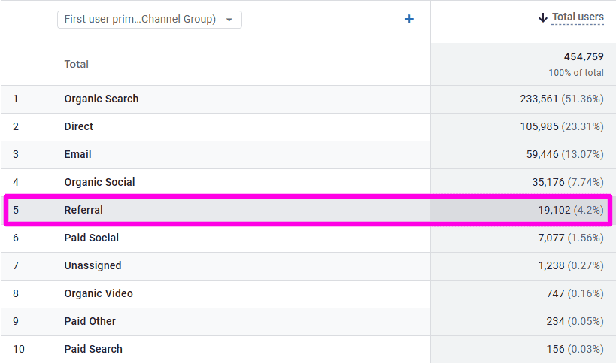Open the First user primary Channel Group dropdown
The height and width of the screenshot is (364, 616).
click(x=149, y=20)
